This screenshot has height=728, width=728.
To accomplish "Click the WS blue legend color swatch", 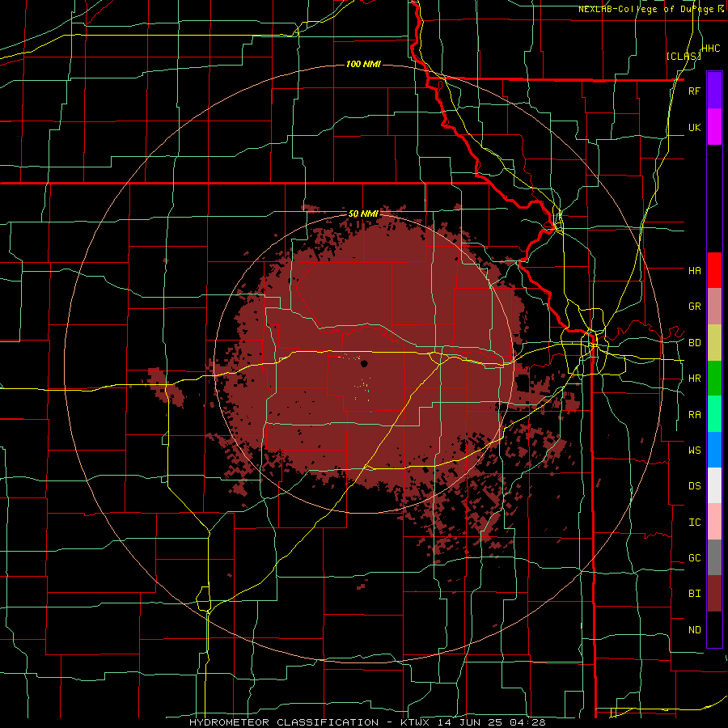I will click(714, 450).
